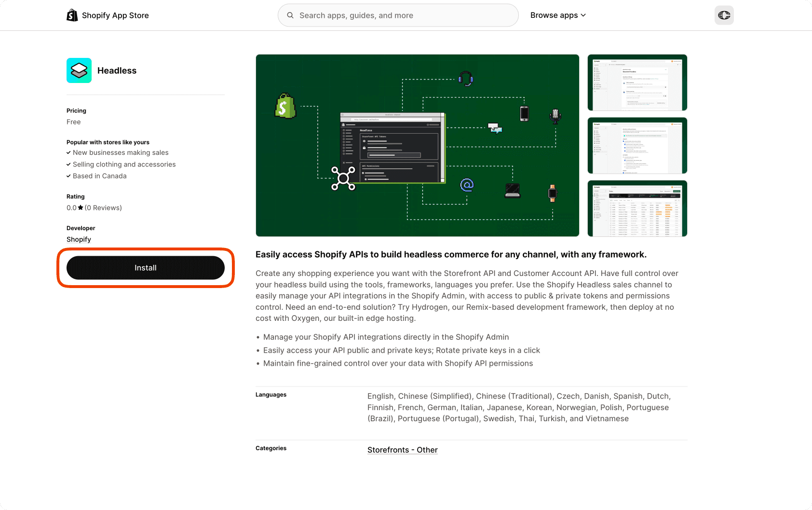Screen dimensions: 812x510
Task: View the third screenshot thumbnail
Action: click(637, 208)
